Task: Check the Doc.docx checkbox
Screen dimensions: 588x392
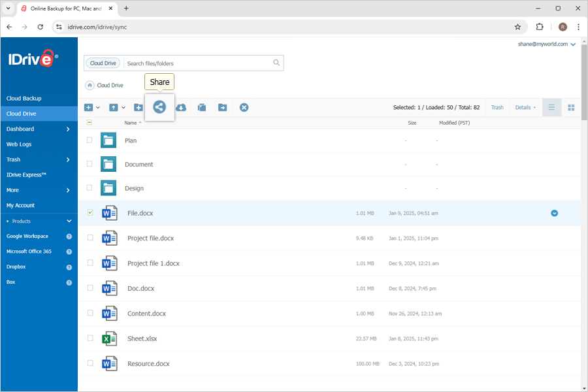Action: tap(90, 288)
